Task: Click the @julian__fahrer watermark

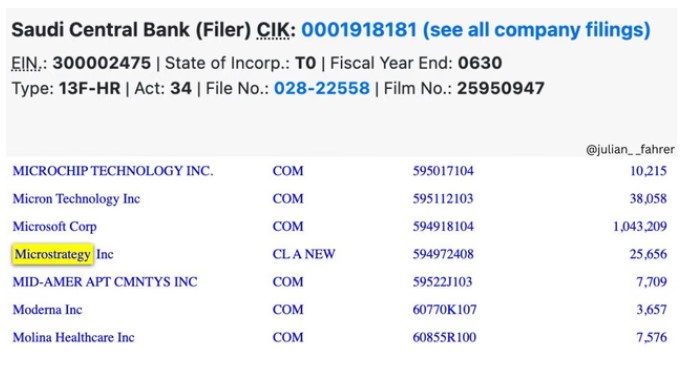Action: pos(630,150)
